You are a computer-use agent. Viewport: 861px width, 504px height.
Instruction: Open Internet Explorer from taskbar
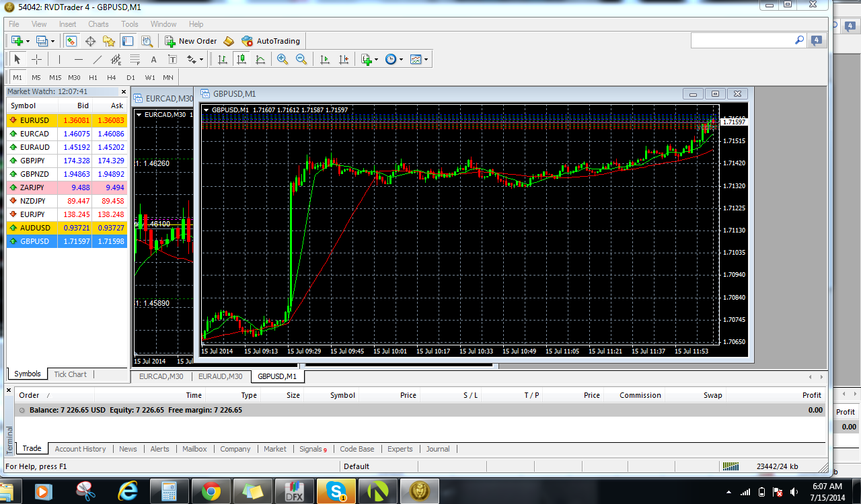(128, 491)
